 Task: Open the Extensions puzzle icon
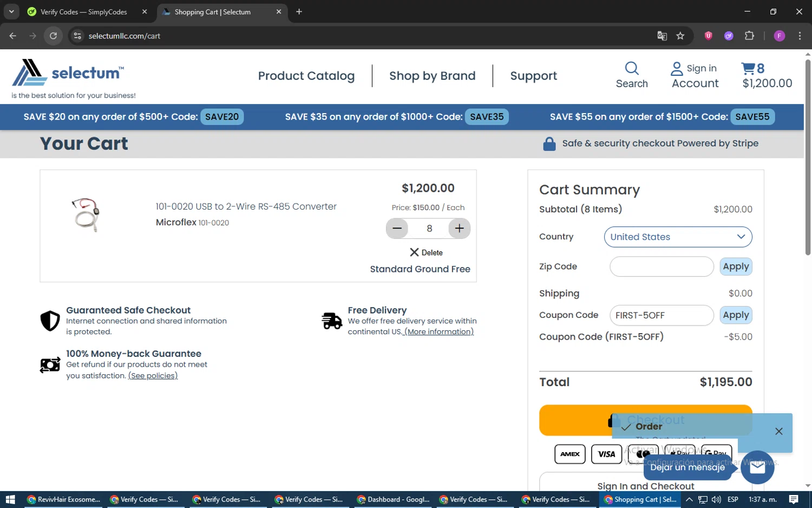point(749,36)
